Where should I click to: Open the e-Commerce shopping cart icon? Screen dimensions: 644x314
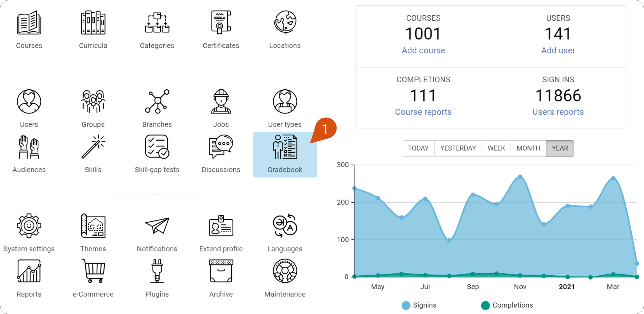tap(93, 271)
